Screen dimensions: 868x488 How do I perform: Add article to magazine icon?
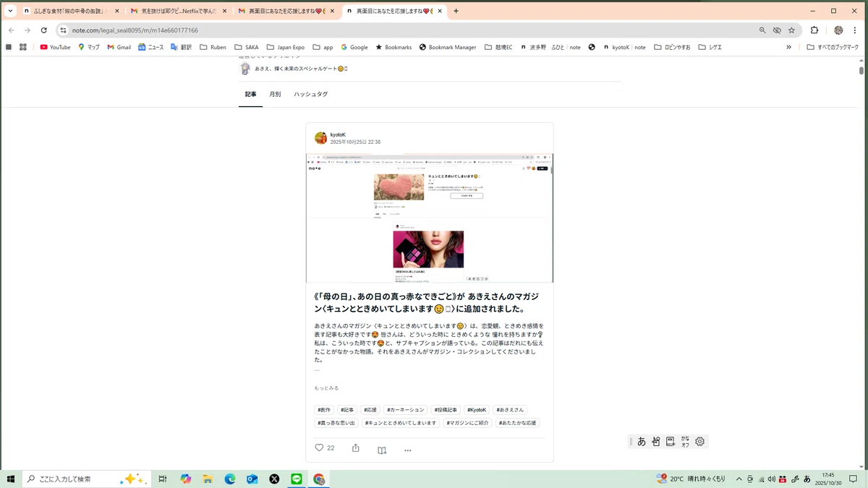pos(382,450)
